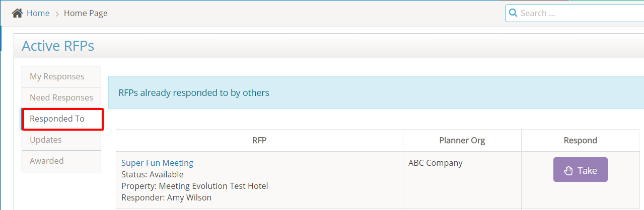The height and width of the screenshot is (210, 644).
Task: Click the Planner Org column header
Action: [462, 141]
